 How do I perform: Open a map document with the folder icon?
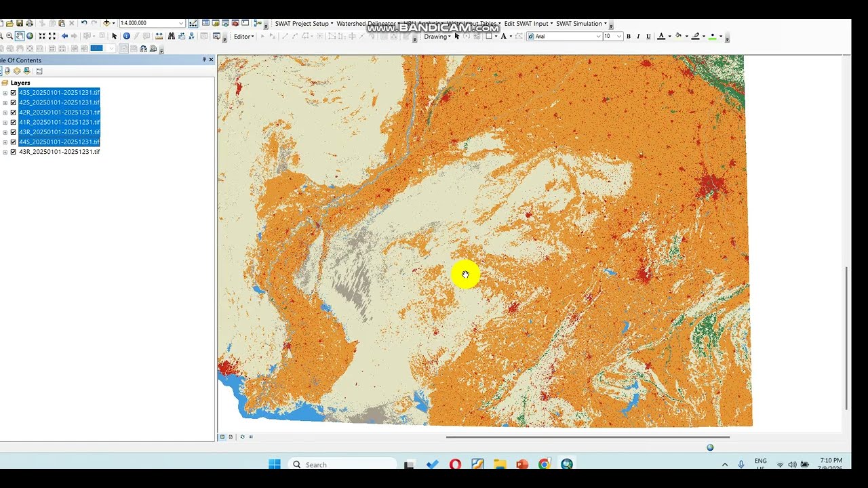[x=9, y=23]
